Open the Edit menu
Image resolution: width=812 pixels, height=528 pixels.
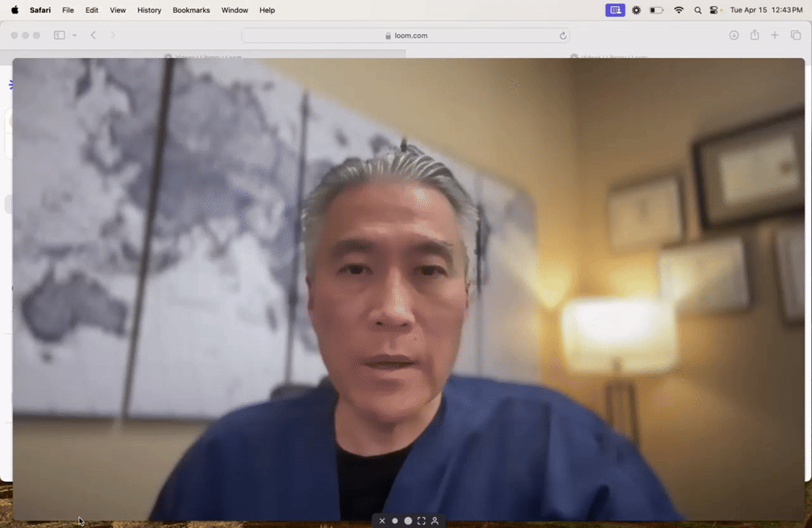tap(92, 10)
